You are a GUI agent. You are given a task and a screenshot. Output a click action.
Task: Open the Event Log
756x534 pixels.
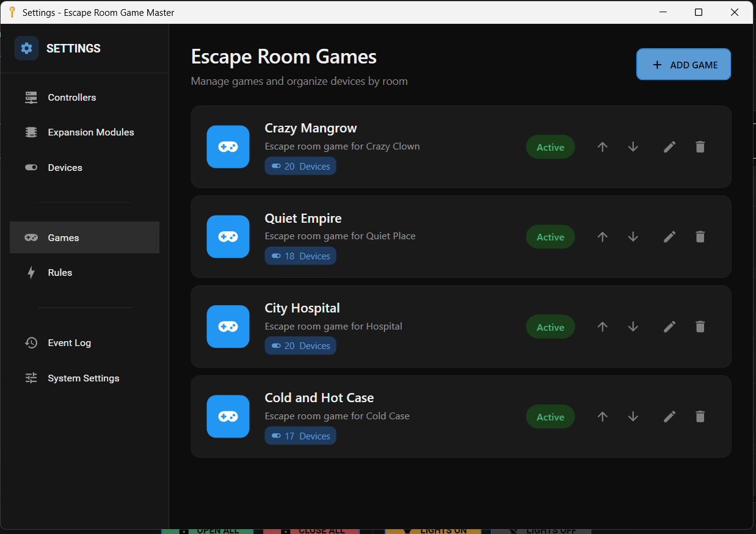pyautogui.click(x=84, y=343)
